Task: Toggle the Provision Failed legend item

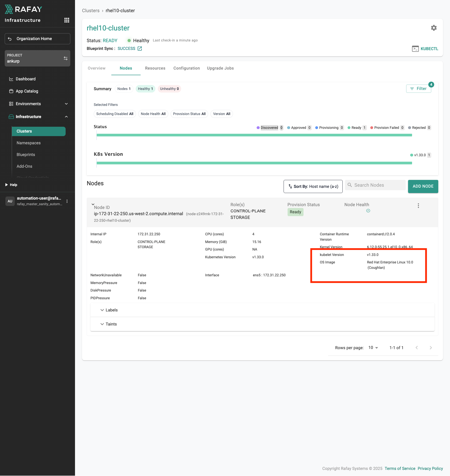Action: coord(386,128)
